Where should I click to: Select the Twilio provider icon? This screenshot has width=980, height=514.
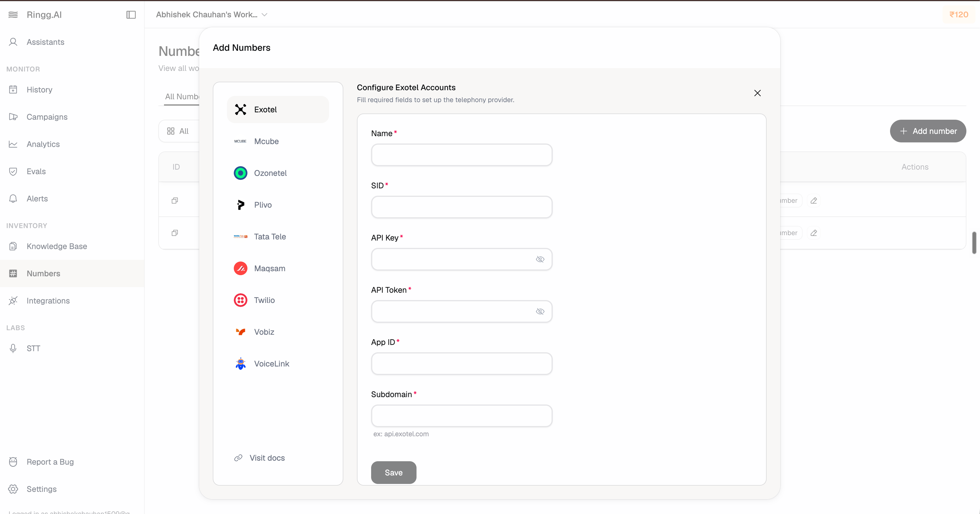coord(240,300)
